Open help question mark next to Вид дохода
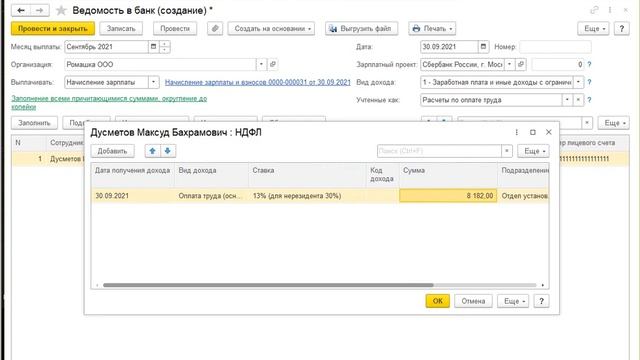 [x=589, y=82]
